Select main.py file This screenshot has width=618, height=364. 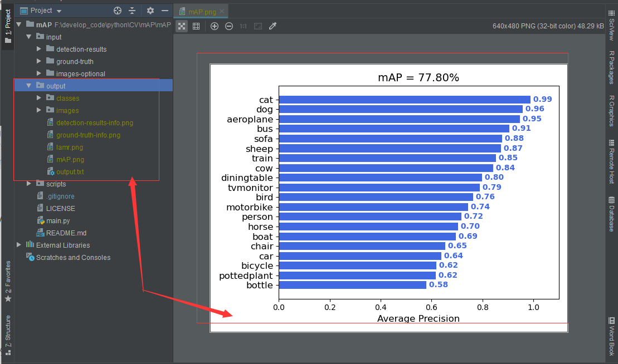click(58, 221)
